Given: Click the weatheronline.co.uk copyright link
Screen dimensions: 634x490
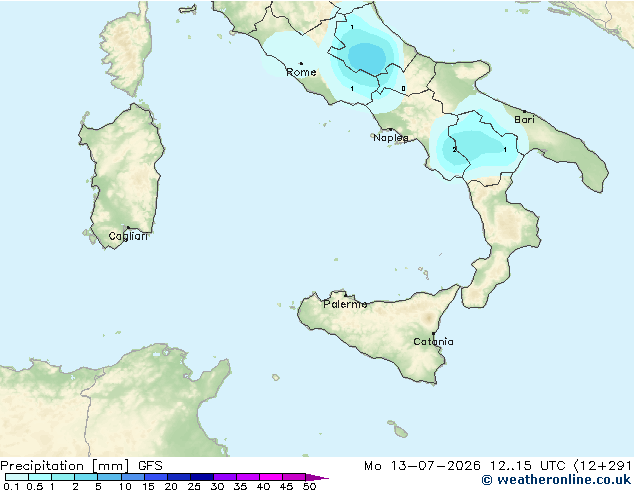Looking at the screenshot, I should click(x=556, y=480).
